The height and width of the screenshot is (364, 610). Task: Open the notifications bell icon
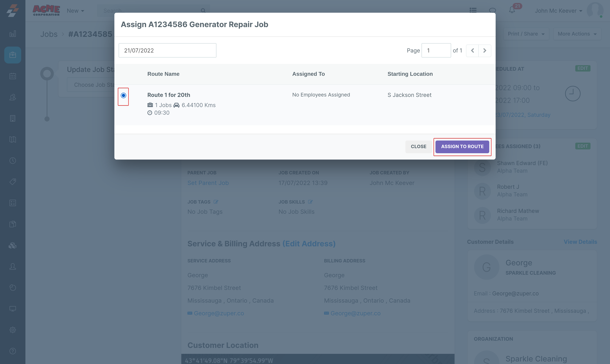point(512,10)
